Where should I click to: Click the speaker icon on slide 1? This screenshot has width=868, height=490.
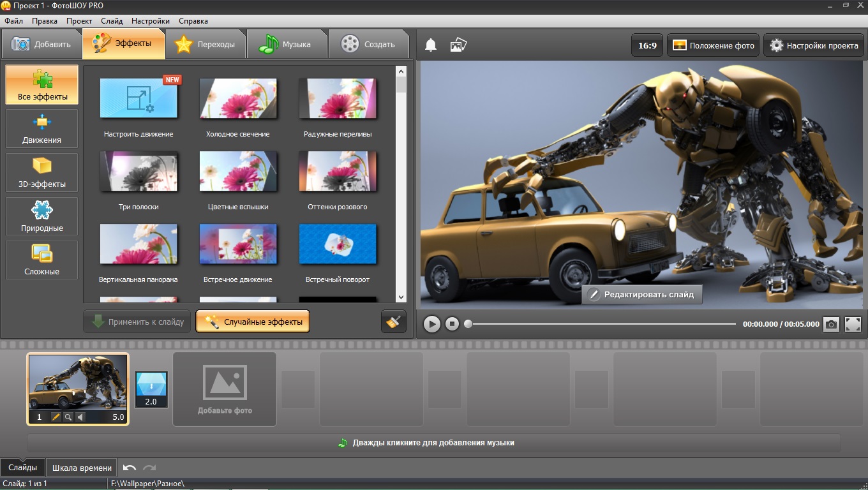(x=80, y=417)
